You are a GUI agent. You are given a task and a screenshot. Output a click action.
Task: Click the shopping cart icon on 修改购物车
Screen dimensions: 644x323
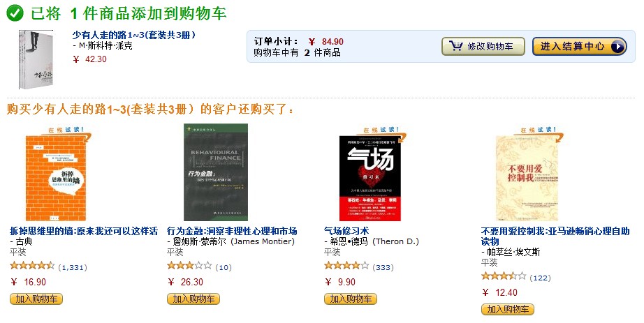(455, 46)
